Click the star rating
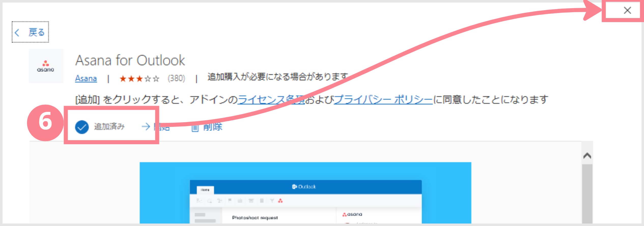644x226 pixels. (139, 79)
